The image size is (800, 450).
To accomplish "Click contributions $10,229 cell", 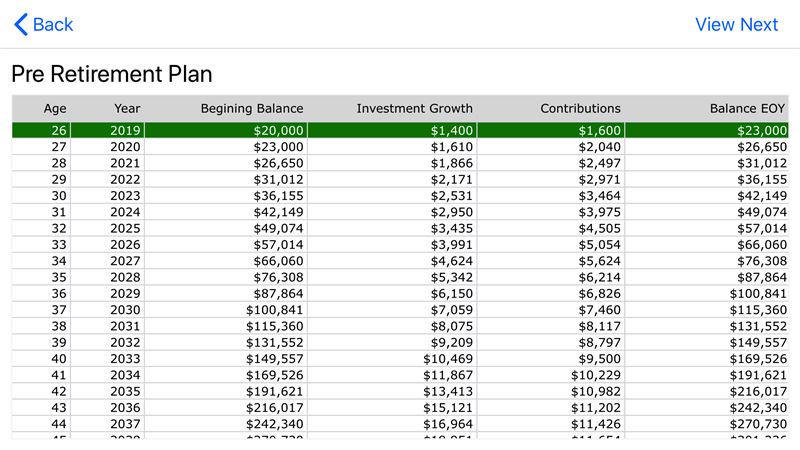I will coord(551,375).
